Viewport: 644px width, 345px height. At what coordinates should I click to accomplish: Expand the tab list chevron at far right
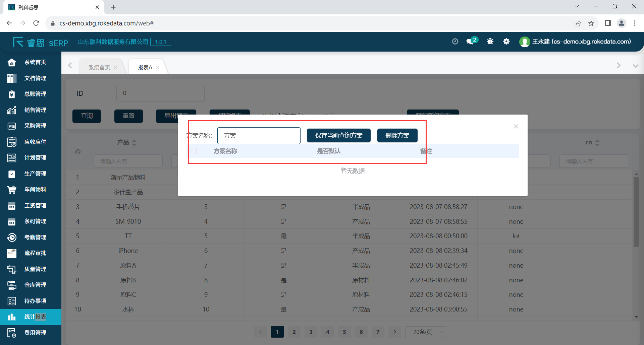tap(635, 66)
